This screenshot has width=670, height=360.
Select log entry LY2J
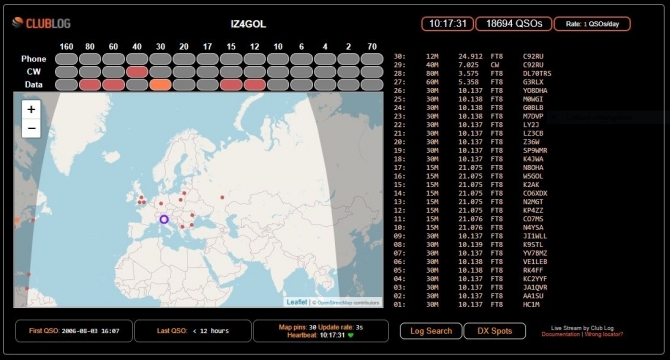467,125
